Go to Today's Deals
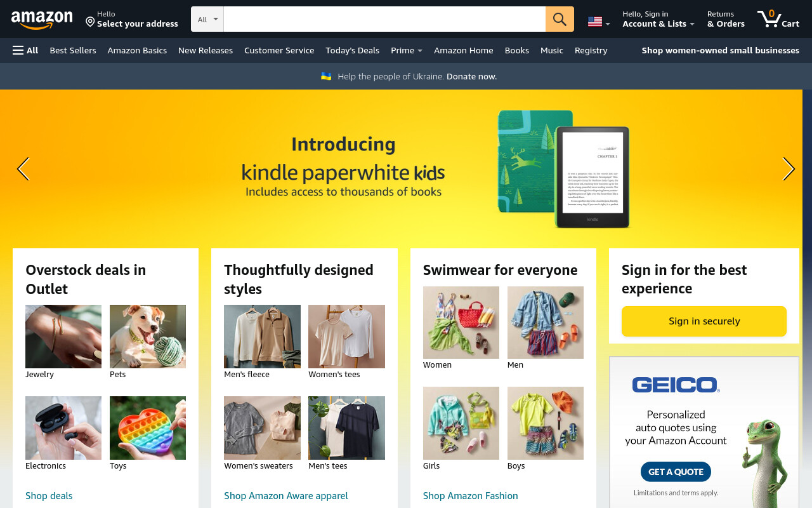The image size is (812, 508). point(352,50)
